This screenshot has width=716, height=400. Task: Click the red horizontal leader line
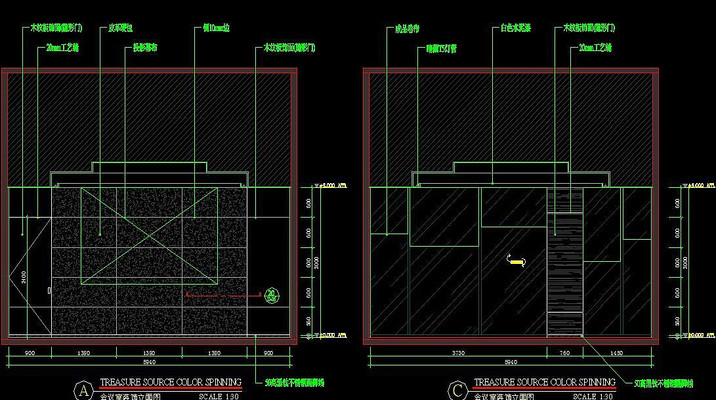[x=220, y=296]
